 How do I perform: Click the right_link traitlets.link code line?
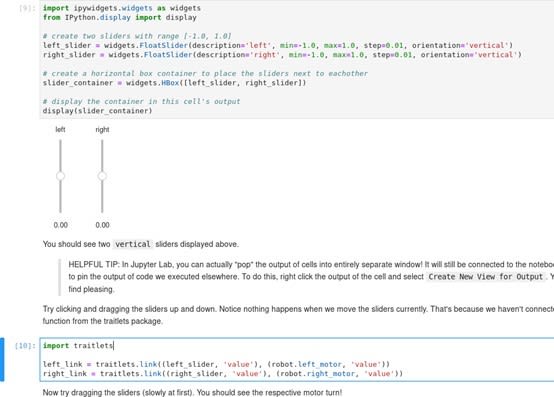click(x=223, y=374)
